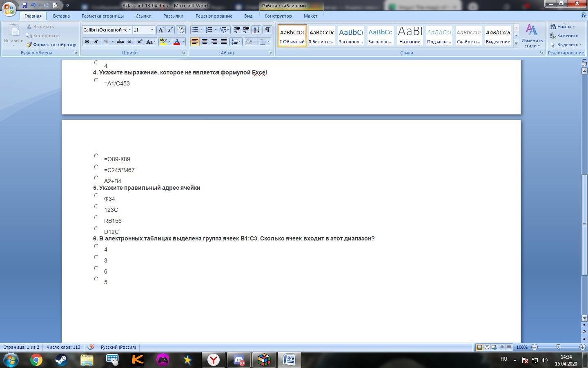Decrease font size with Shrink Font

[x=171, y=30]
